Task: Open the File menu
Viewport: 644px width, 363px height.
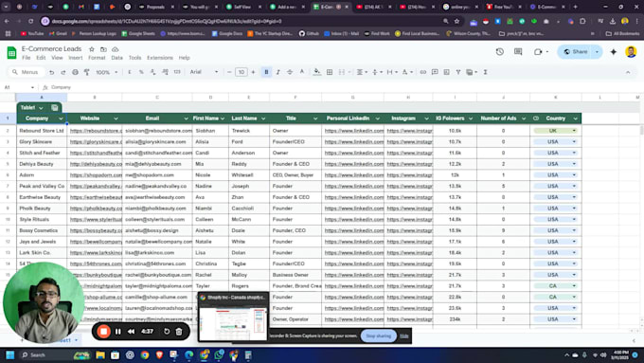Action: click(26, 58)
